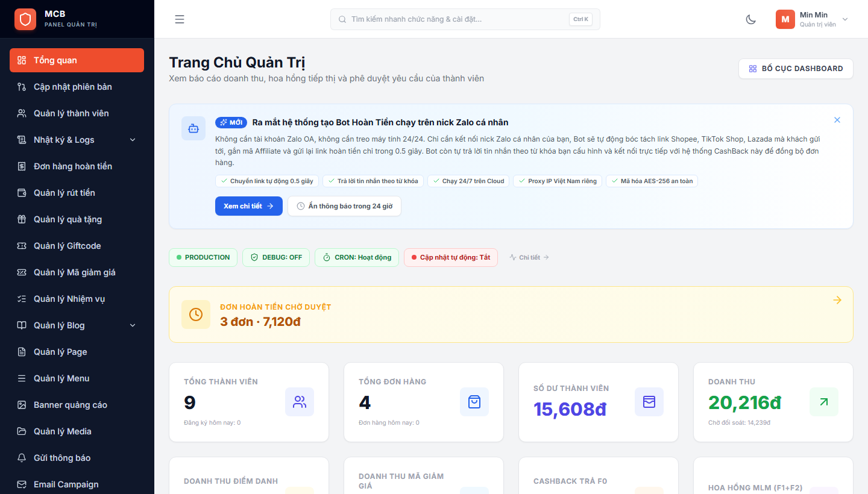The height and width of the screenshot is (494, 868).
Task: Click the MCB shield logo icon
Action: click(x=25, y=19)
